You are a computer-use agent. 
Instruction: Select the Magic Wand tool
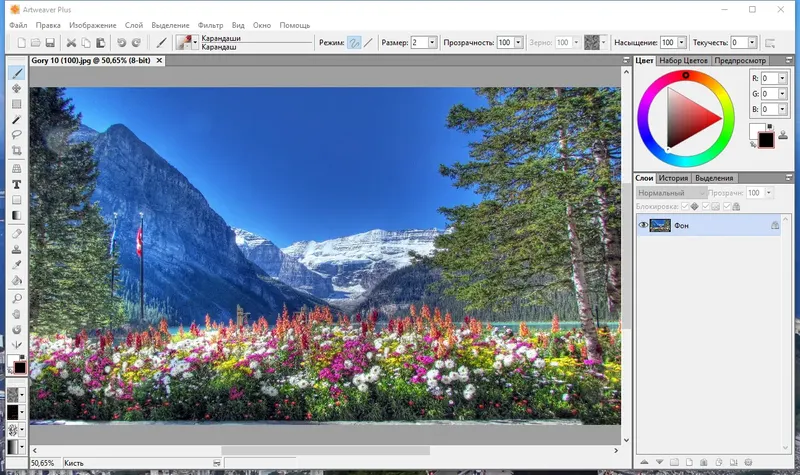click(x=17, y=119)
